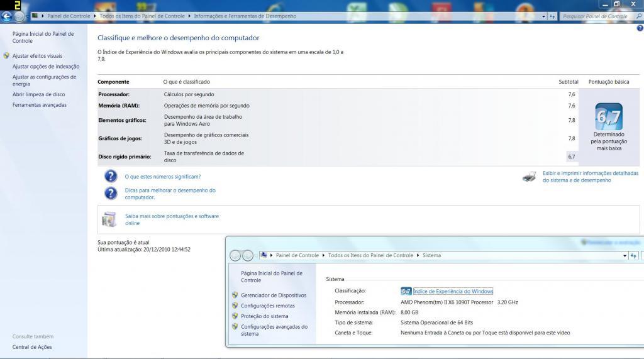Go back with the blue back arrow
644x359 pixels.
click(x=6, y=16)
